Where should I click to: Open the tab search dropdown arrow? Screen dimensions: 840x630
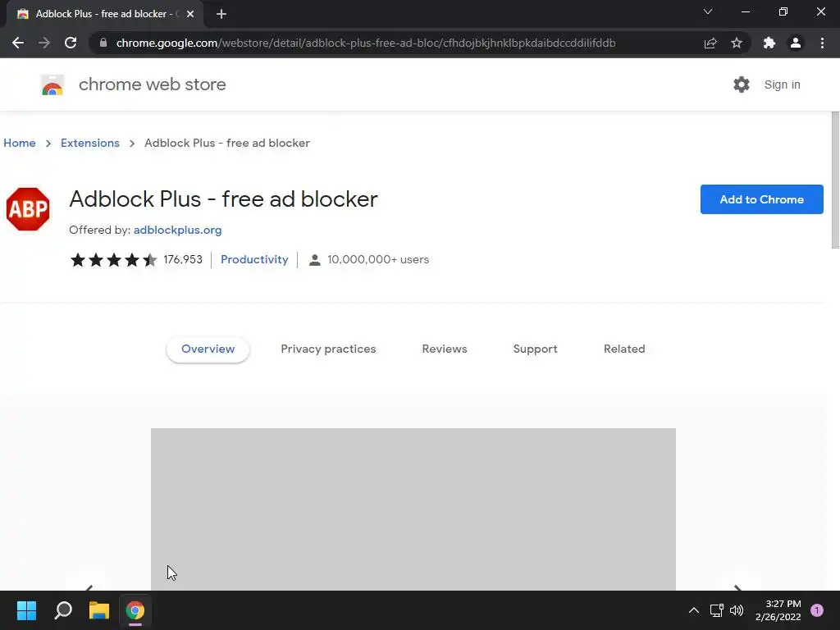(x=708, y=11)
